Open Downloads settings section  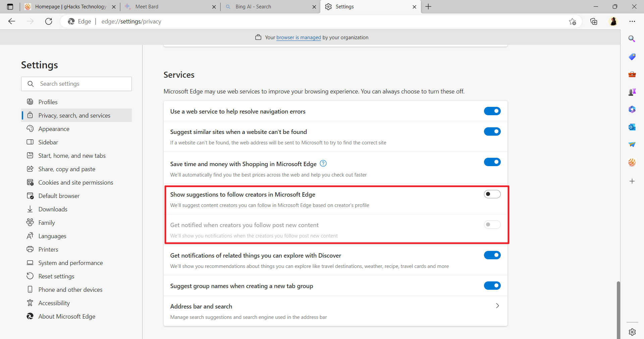76,209
